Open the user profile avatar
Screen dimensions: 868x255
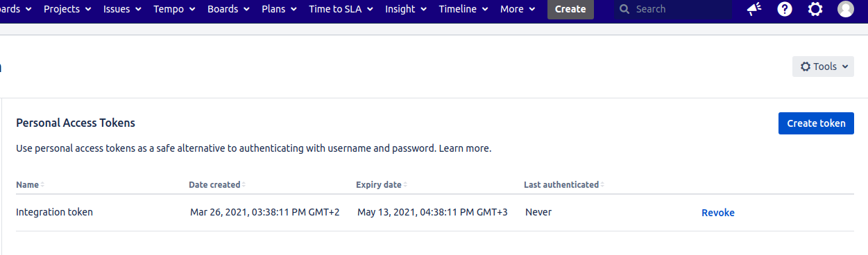pos(846,9)
